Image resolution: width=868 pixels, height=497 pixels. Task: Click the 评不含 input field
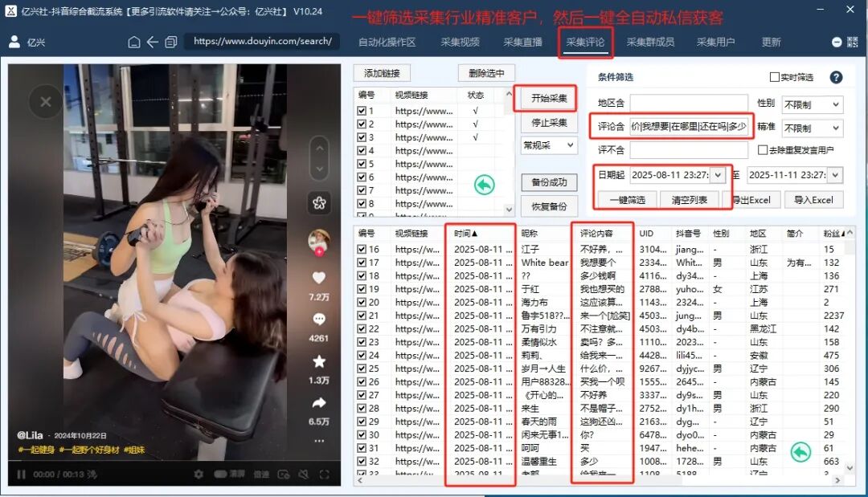pos(689,150)
